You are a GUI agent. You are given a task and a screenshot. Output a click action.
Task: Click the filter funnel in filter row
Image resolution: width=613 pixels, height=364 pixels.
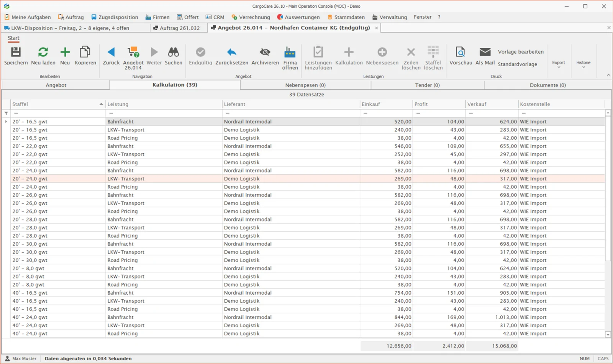6,113
